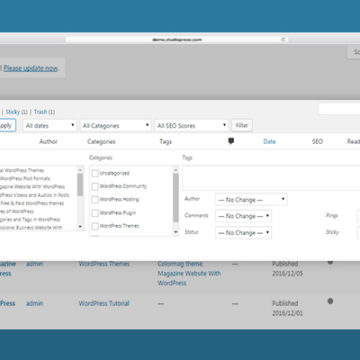This screenshot has height=360, width=360.
Task: Open the Trash posts filter link
Action: 40,112
